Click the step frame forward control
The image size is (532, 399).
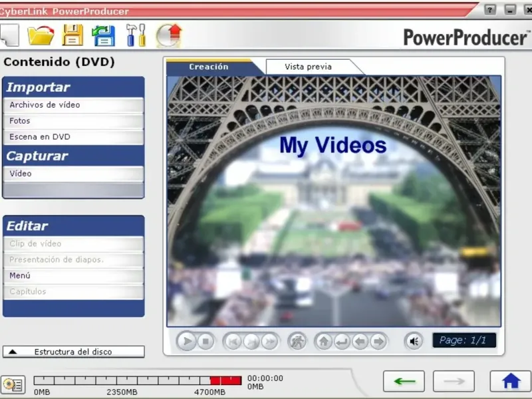click(251, 342)
